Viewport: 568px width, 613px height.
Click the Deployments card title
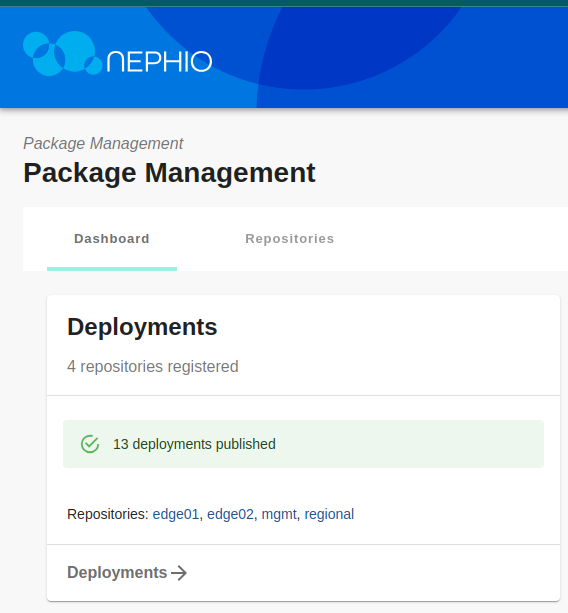(x=142, y=327)
